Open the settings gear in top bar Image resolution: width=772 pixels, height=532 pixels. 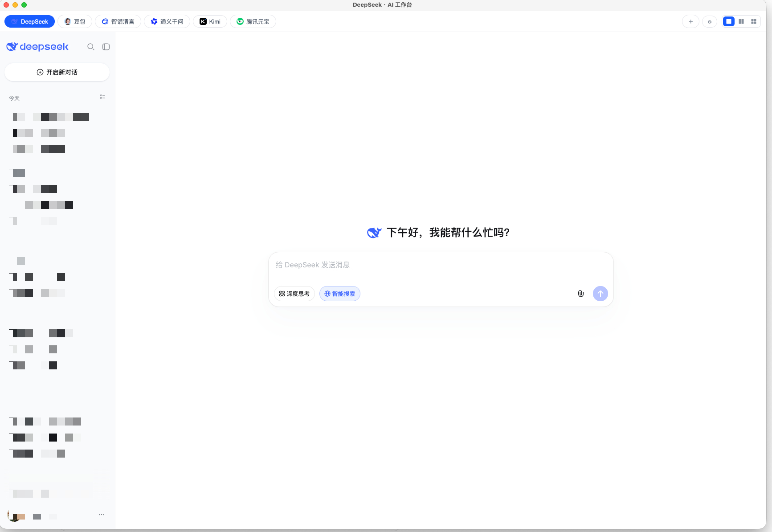(710, 21)
